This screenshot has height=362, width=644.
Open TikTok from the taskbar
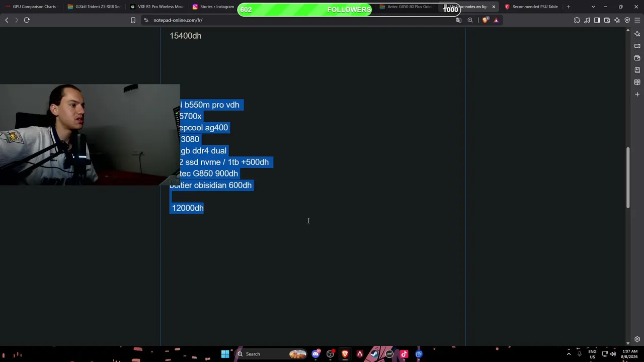pos(404,354)
